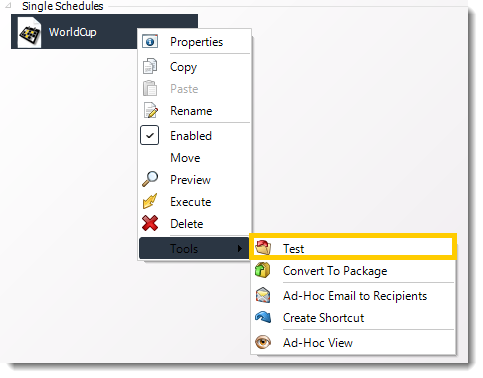Click the Rename pencil icon
483x378 pixels.
[x=150, y=110]
